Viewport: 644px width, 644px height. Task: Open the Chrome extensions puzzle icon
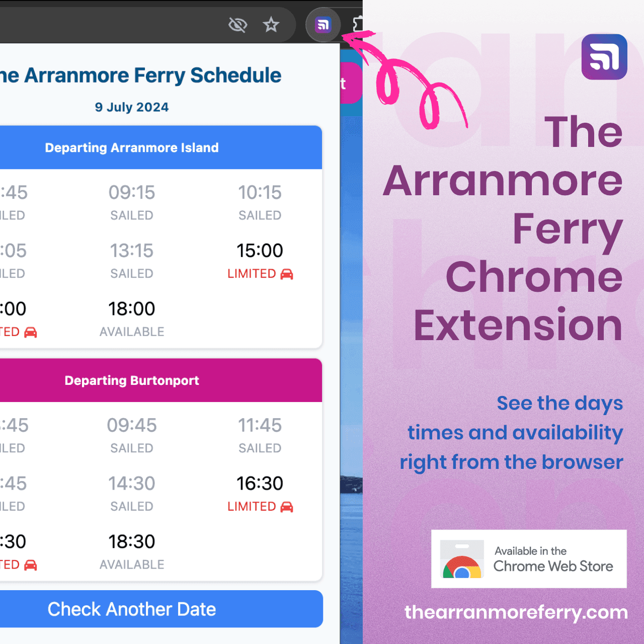358,24
